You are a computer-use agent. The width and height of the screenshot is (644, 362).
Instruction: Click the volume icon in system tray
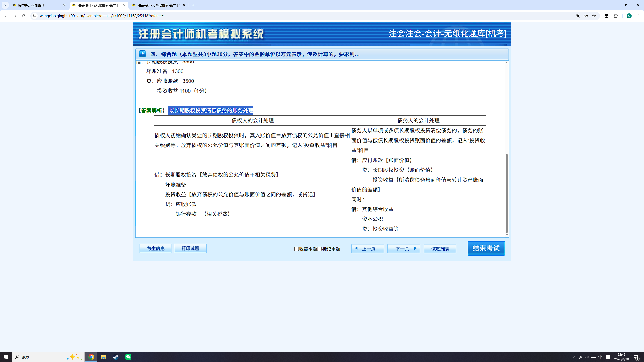[x=586, y=357]
